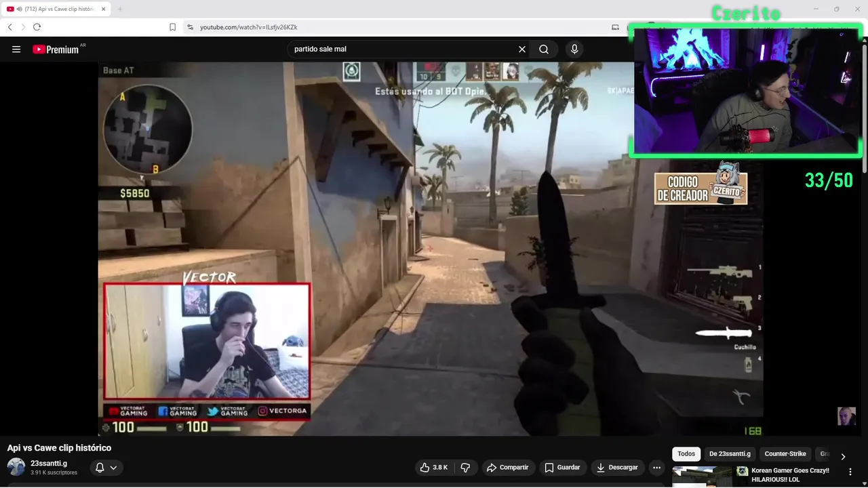Select the De 23ssantti.g filter chip

[x=730, y=454]
